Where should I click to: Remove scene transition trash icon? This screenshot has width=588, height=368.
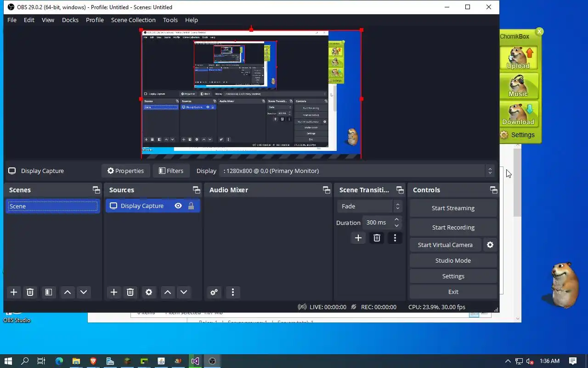tap(377, 238)
